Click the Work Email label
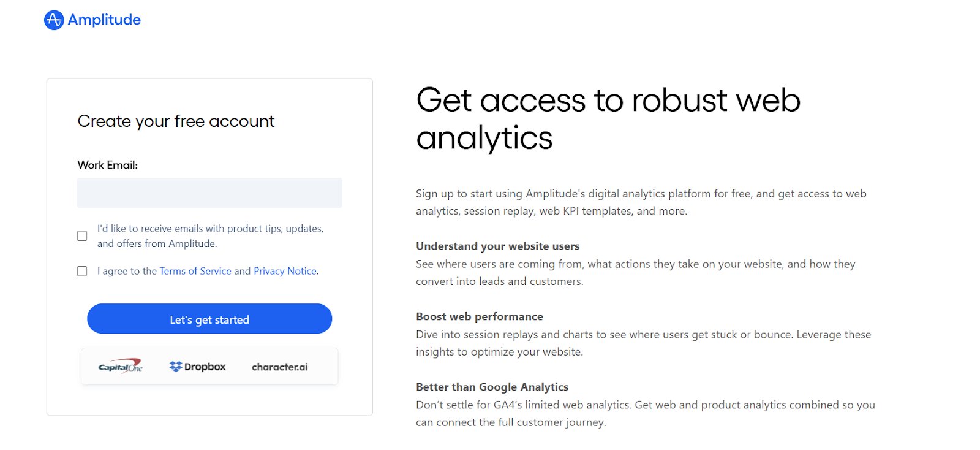This screenshot has width=980, height=450. click(108, 165)
